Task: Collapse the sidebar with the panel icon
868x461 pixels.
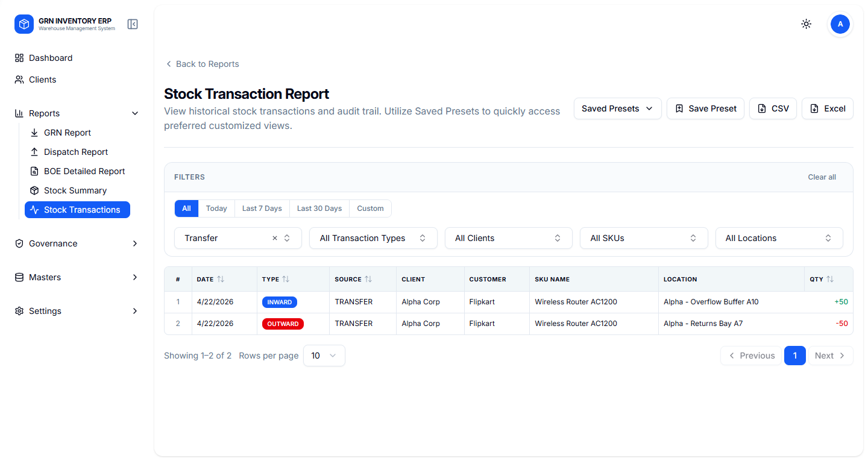Action: point(133,24)
